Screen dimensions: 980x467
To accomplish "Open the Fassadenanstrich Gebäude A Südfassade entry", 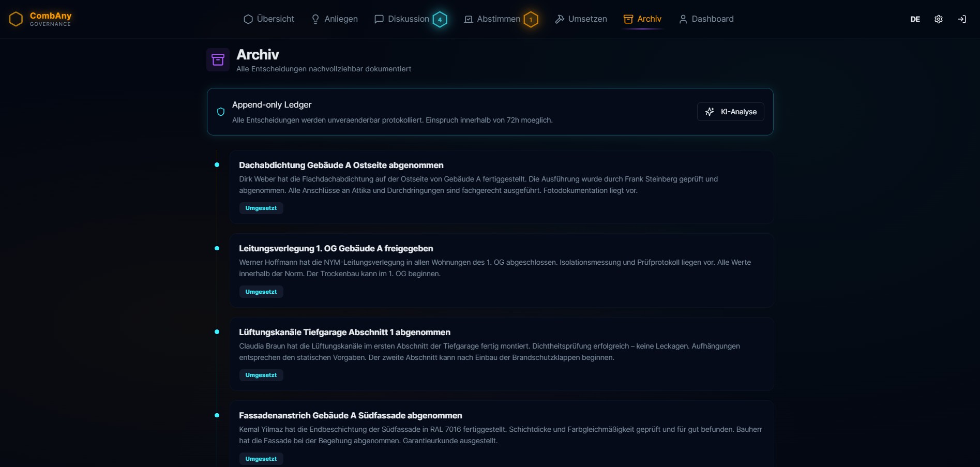I will 501,434.
